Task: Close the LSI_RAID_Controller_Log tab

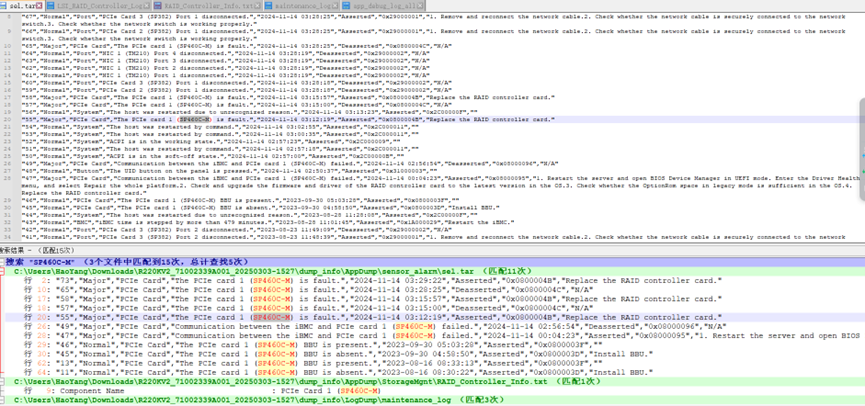Action: point(147,6)
